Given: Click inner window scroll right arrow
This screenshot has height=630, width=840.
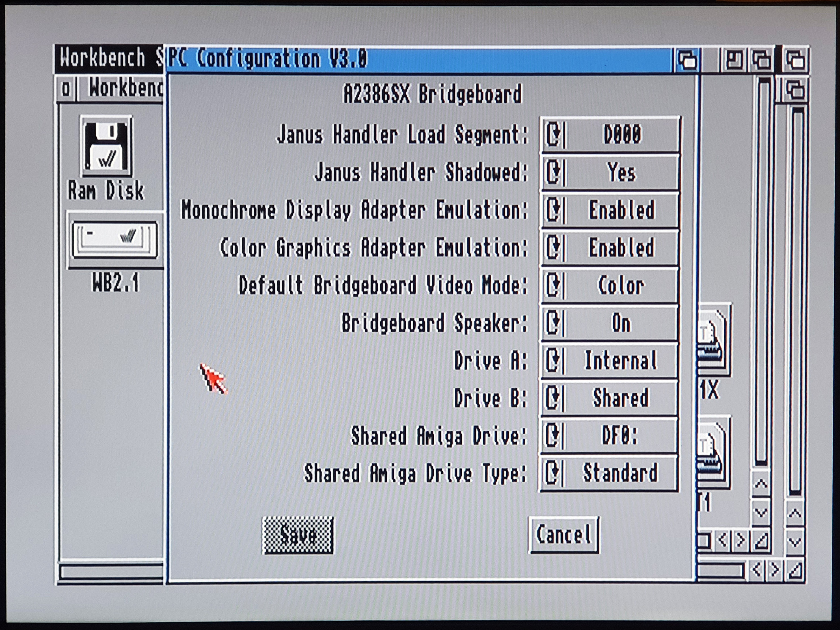Looking at the screenshot, I should pos(740,540).
